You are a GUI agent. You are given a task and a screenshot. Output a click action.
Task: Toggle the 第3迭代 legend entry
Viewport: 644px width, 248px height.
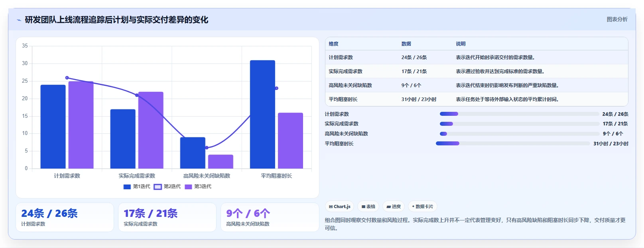pyautogui.click(x=198, y=186)
